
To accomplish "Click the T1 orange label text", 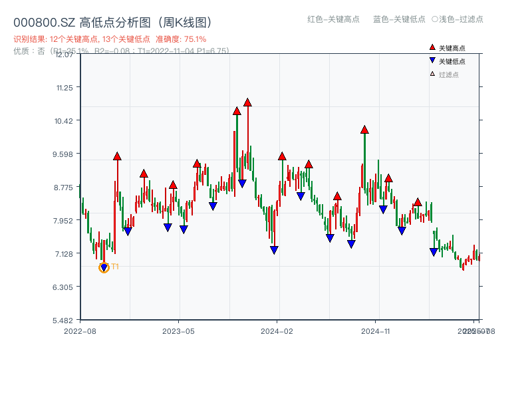I will pos(115,267).
